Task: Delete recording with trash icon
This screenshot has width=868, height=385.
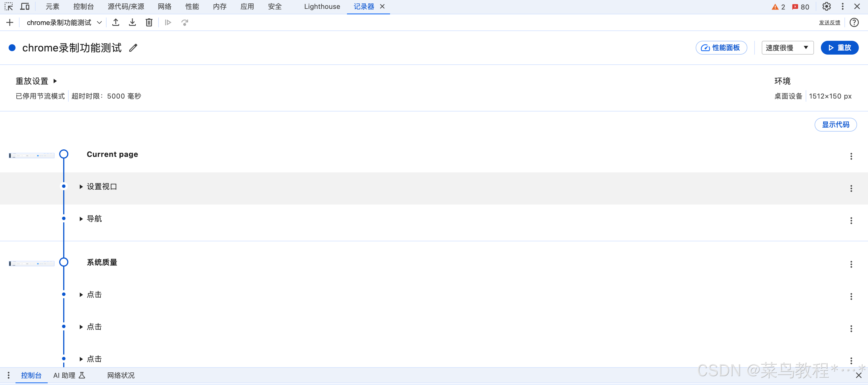Action: tap(149, 23)
